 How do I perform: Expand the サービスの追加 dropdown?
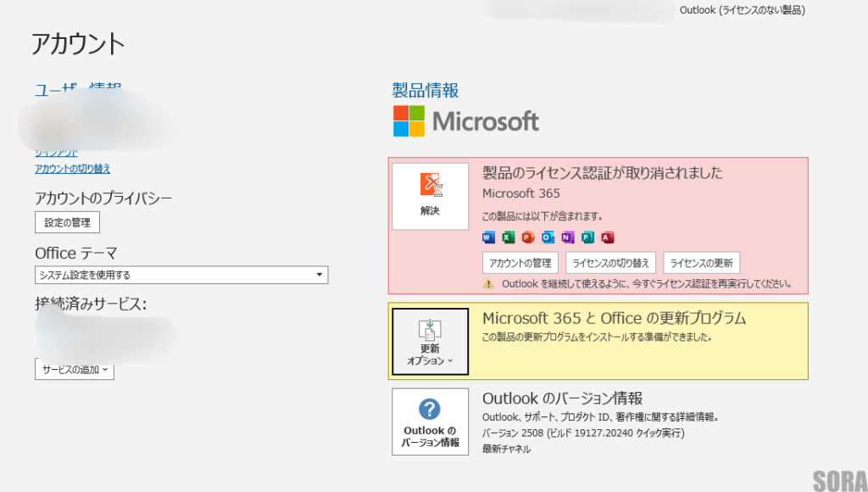point(75,370)
